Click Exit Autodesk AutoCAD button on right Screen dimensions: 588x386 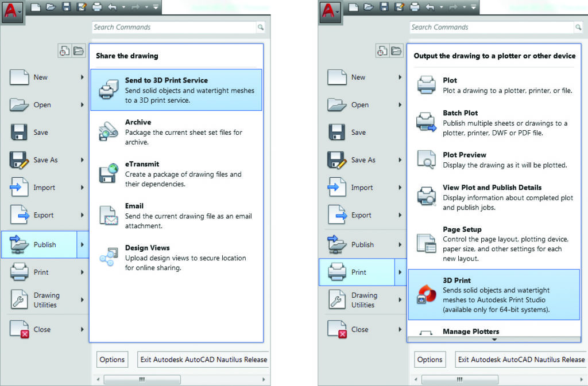pyautogui.click(x=520, y=360)
